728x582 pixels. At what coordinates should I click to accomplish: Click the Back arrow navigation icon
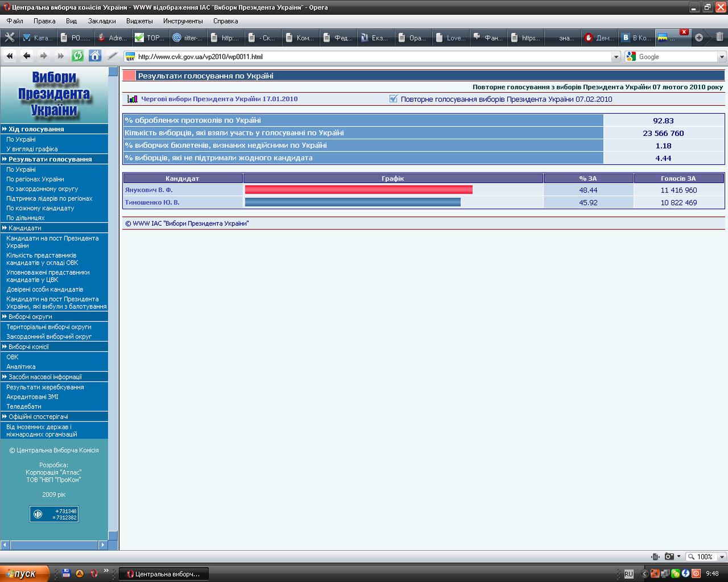coord(26,56)
